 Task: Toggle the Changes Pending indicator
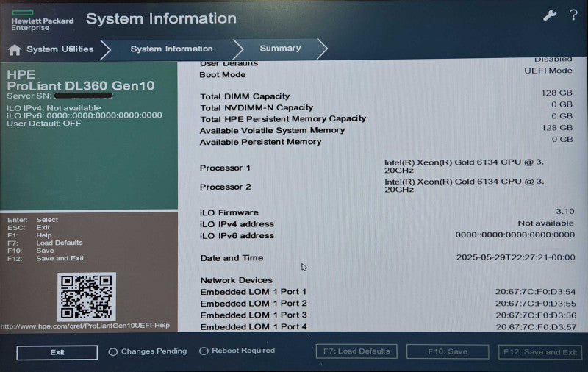point(148,351)
